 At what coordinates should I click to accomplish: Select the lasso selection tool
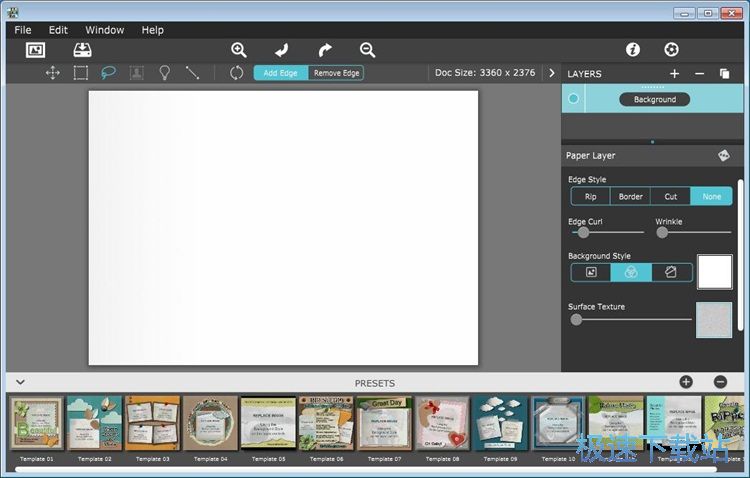click(108, 73)
